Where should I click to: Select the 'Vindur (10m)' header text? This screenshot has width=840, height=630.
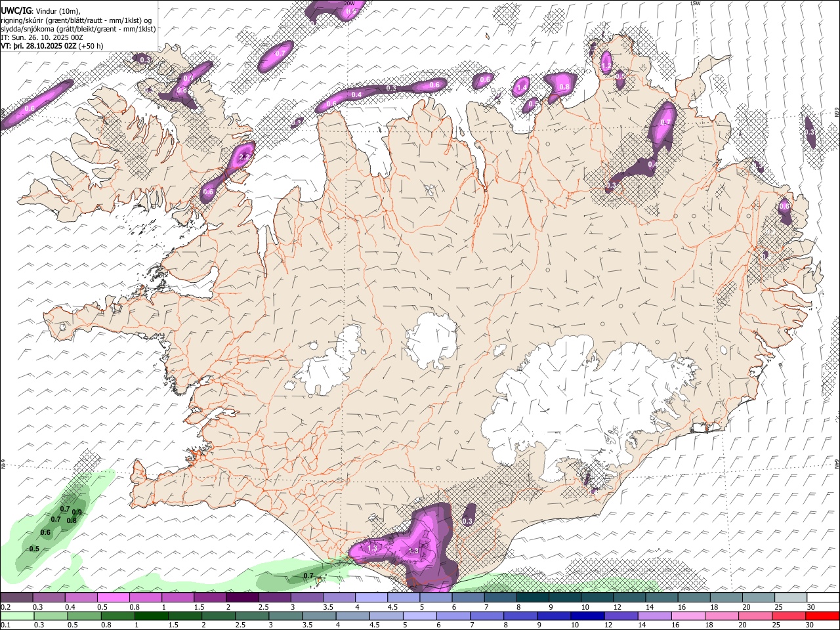(x=58, y=10)
